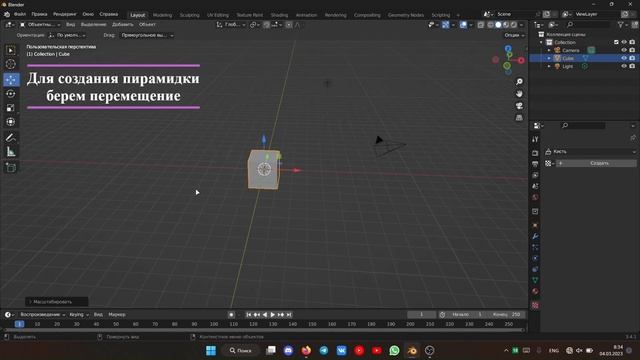Image resolution: width=640 pixels, height=360 pixels.
Task: Click the create new brush button
Action: (596, 163)
